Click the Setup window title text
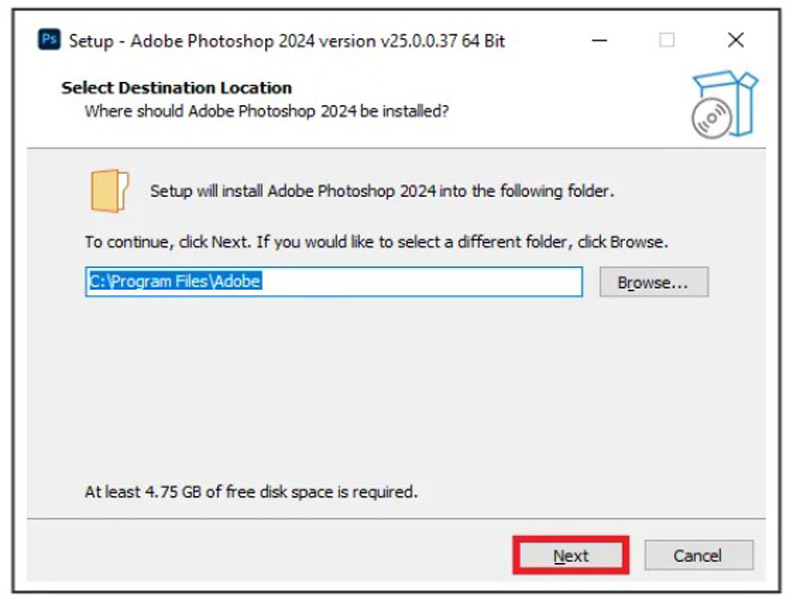 286,41
